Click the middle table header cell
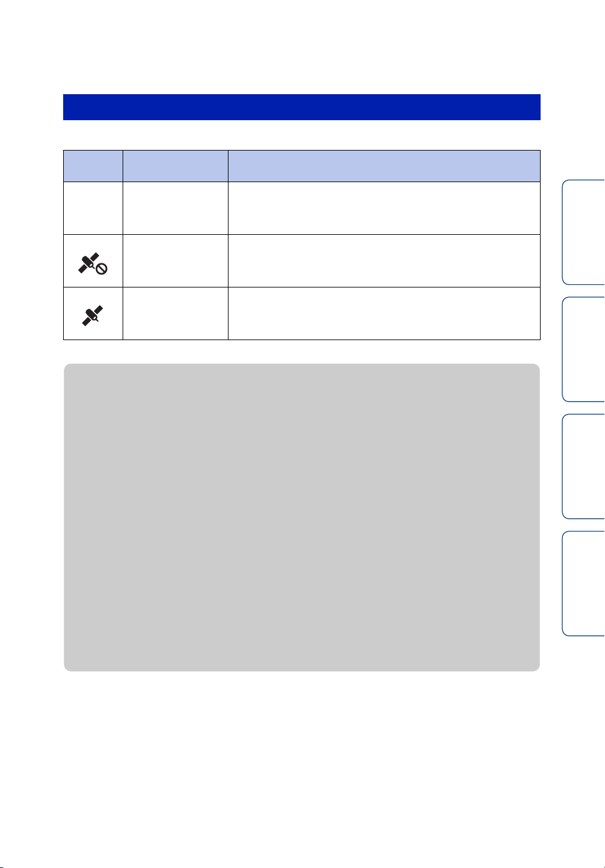Viewport: 605px width, 868px height. [175, 166]
